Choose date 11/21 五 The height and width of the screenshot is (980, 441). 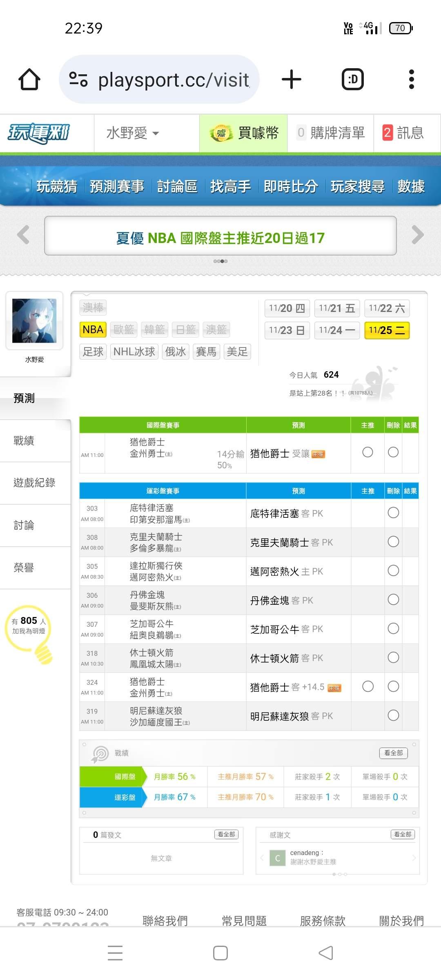337,308
